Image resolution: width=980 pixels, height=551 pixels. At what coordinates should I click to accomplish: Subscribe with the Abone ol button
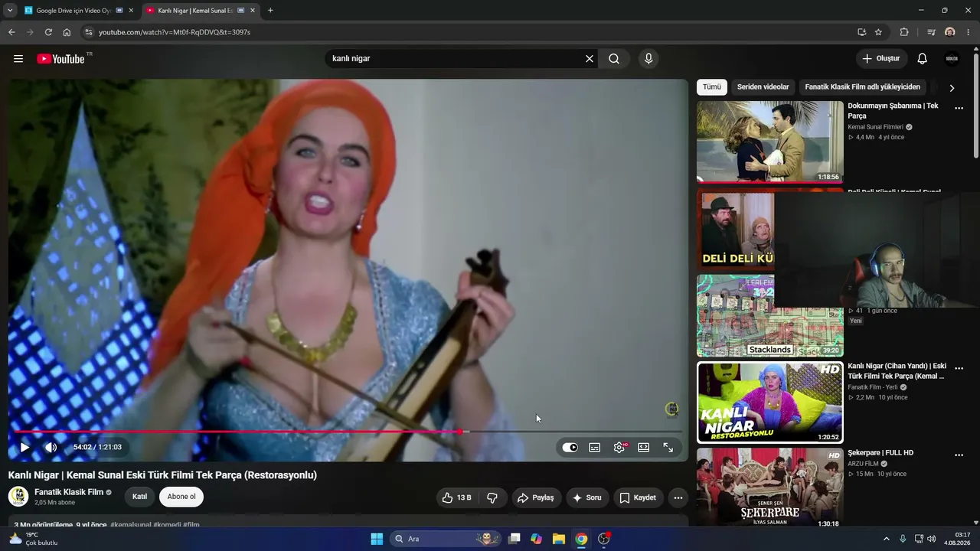click(x=181, y=497)
